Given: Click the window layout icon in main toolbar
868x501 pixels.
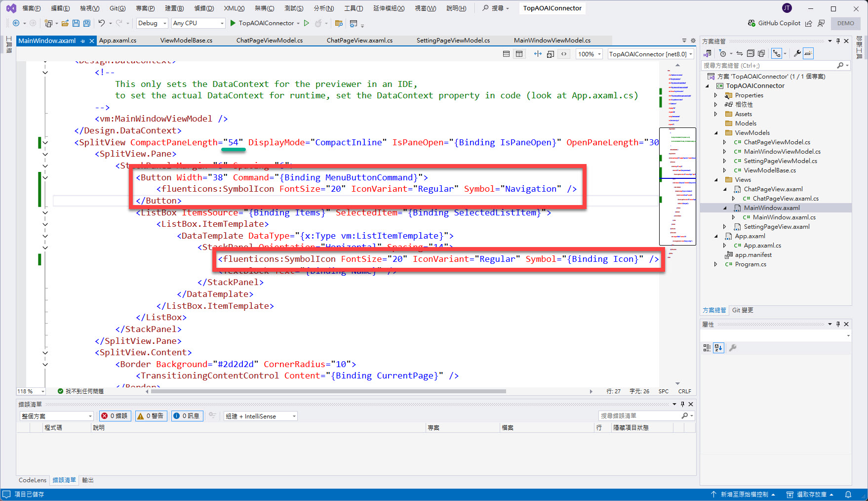Looking at the screenshot, I should tap(354, 23).
